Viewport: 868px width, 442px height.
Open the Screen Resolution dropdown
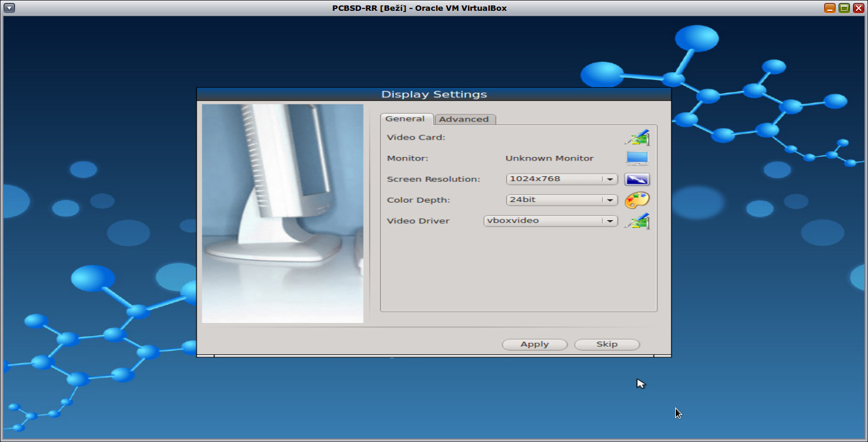pos(610,179)
